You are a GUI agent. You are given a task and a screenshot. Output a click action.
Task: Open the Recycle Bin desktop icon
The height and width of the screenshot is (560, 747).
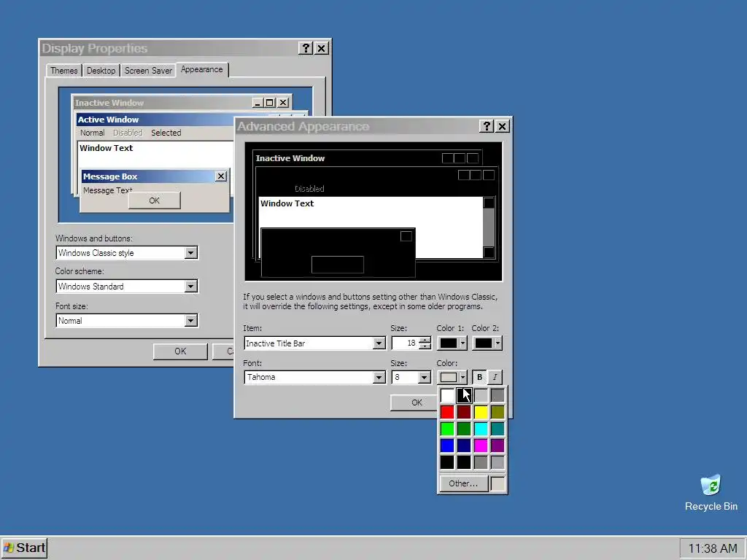tap(711, 492)
